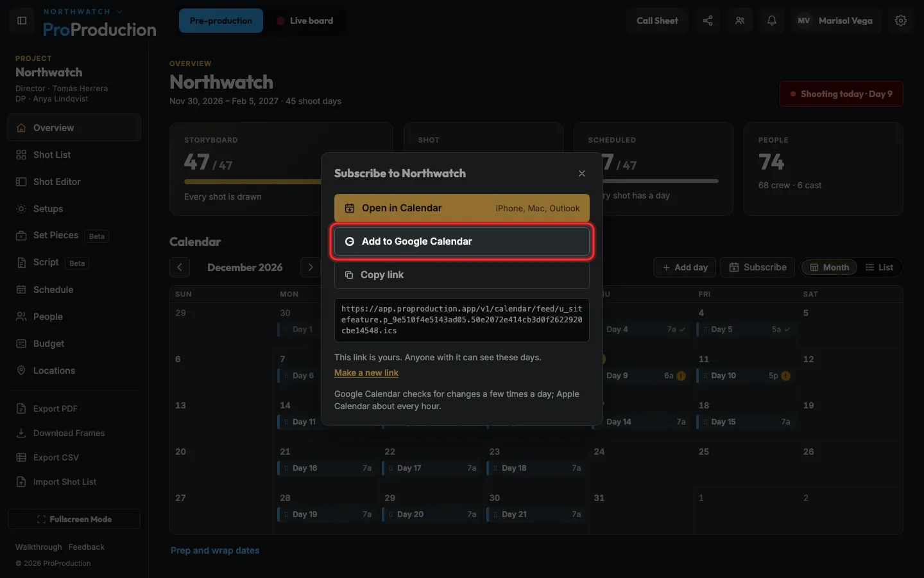Open Day 20 event on December 29
Screen dimensions: 924x578
(x=431, y=514)
